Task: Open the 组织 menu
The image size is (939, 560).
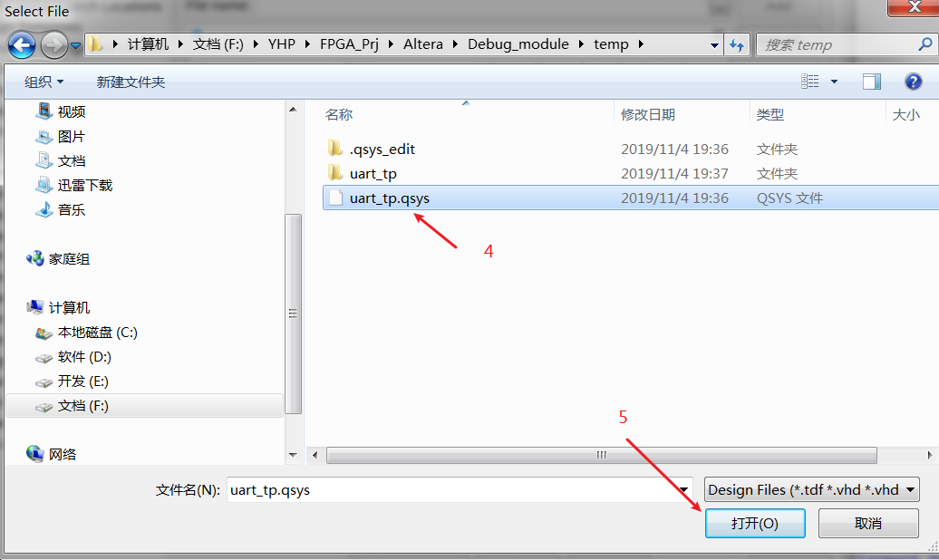Action: 44,82
